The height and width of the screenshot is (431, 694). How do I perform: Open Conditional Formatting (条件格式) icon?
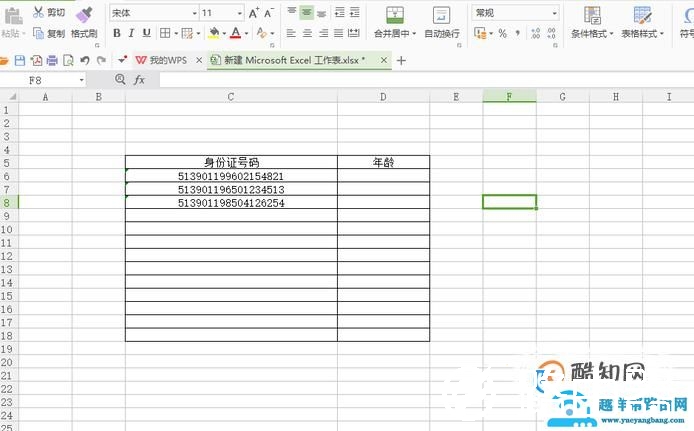pyautogui.click(x=592, y=15)
